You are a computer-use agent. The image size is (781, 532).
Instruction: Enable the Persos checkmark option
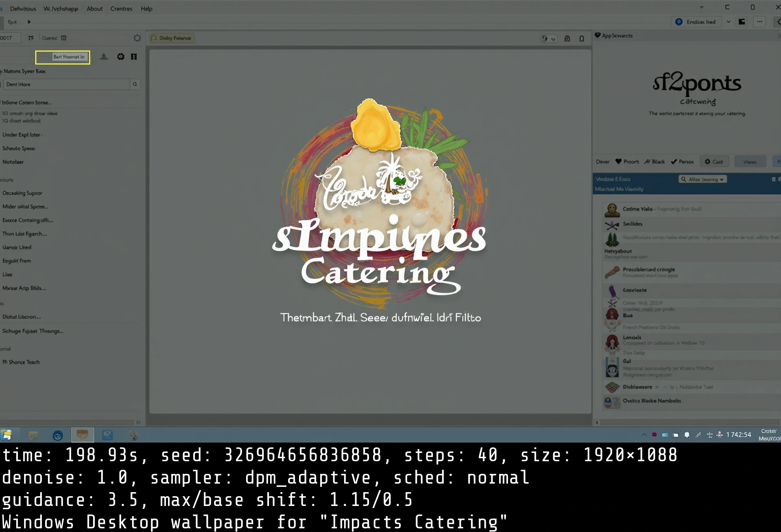682,161
